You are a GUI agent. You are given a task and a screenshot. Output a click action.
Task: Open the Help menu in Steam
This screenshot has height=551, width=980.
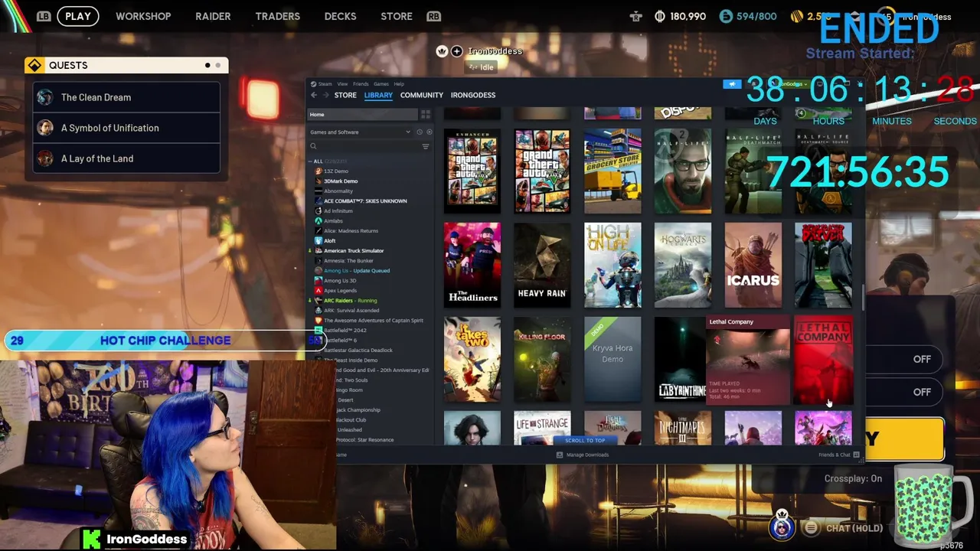click(399, 84)
